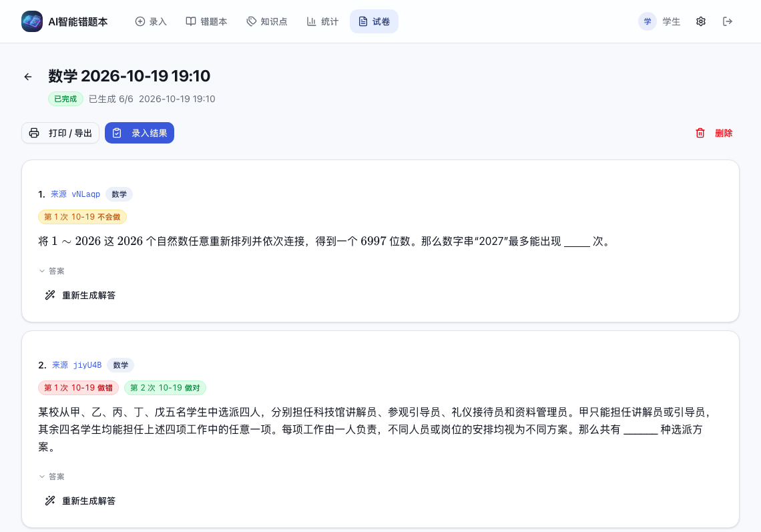Click the 已完成 status badge
The width and height of the screenshot is (761, 532).
(x=65, y=99)
